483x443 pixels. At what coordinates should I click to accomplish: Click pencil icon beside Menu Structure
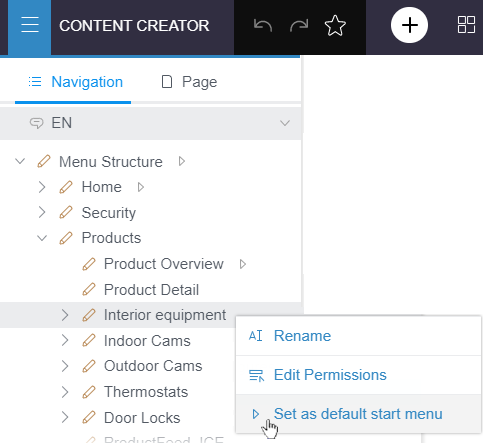click(x=44, y=161)
